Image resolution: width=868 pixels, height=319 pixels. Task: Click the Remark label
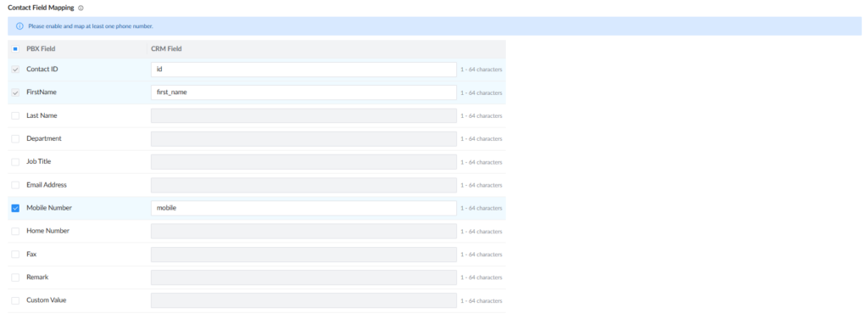[x=37, y=277]
